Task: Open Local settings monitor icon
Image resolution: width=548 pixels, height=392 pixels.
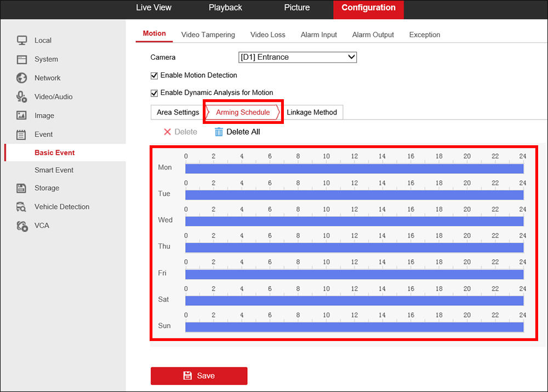Action: click(22, 40)
